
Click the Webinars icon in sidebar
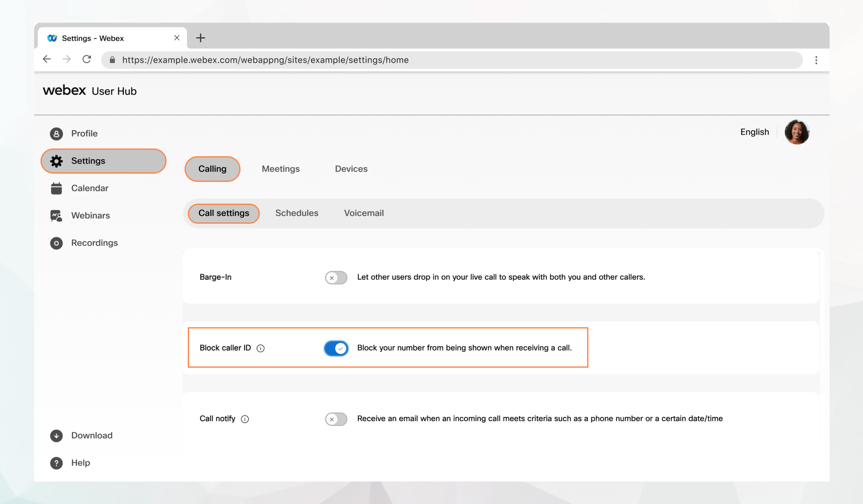click(x=56, y=215)
